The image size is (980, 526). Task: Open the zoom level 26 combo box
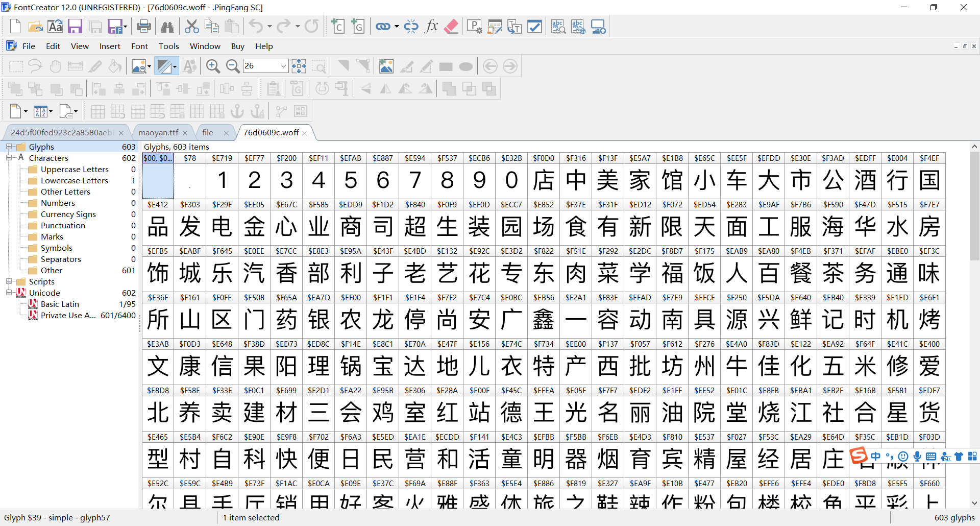tap(283, 66)
